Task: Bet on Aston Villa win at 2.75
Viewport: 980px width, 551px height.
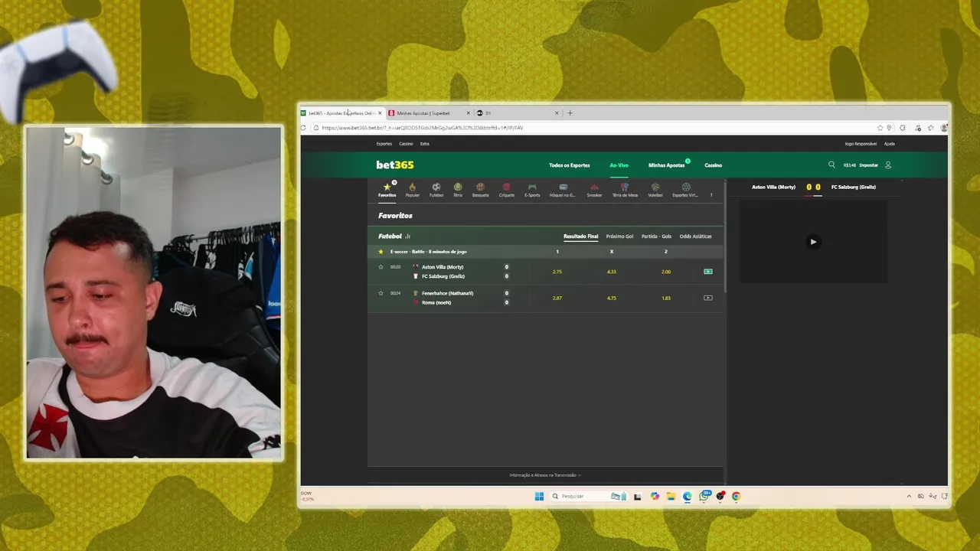Action: click(557, 272)
